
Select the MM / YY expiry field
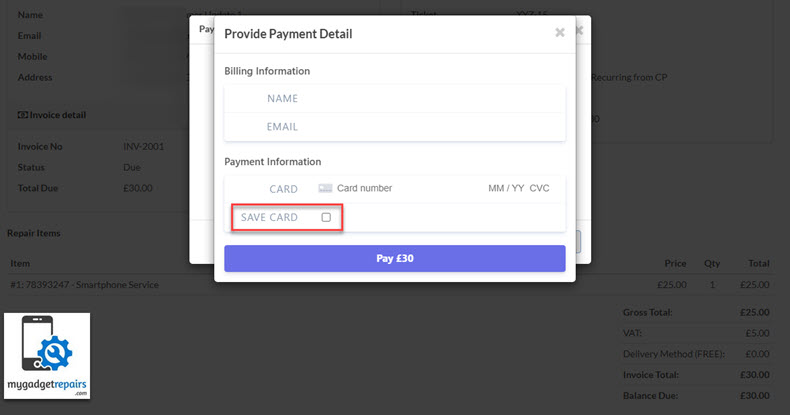(506, 188)
